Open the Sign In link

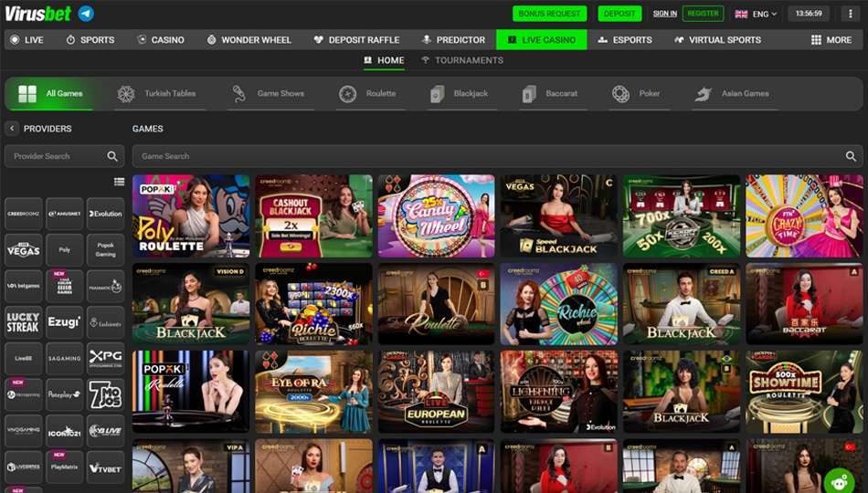(665, 14)
